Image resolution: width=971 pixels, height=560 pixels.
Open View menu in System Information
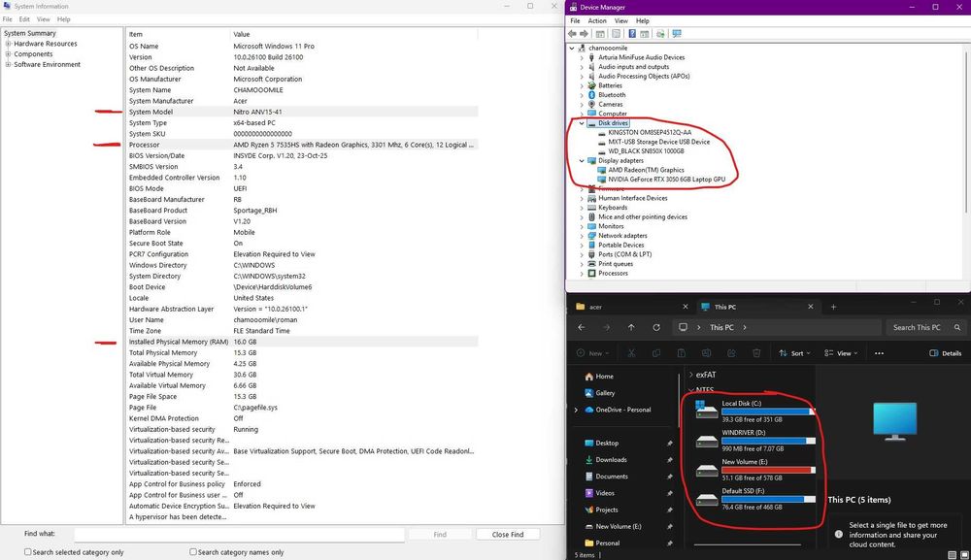click(x=44, y=19)
